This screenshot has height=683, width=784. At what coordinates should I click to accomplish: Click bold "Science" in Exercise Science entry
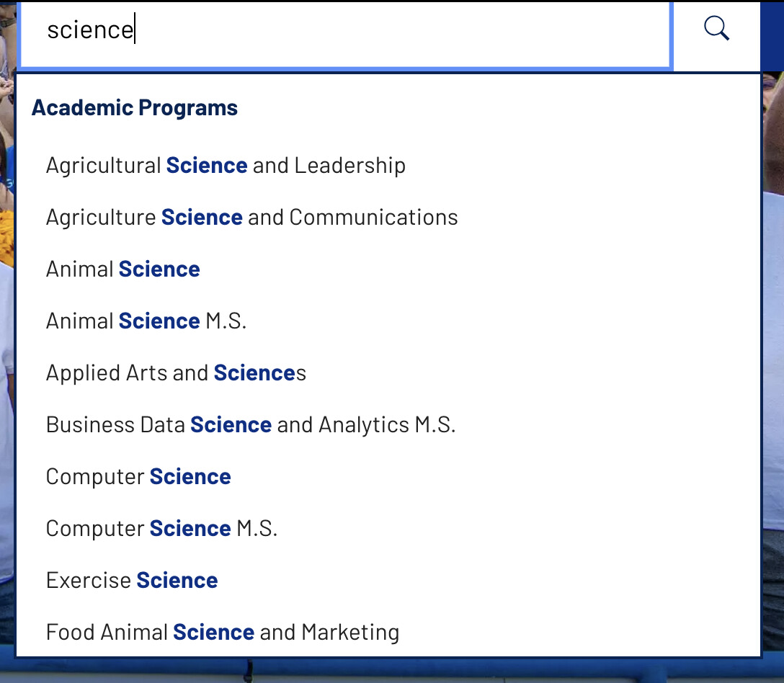point(177,581)
